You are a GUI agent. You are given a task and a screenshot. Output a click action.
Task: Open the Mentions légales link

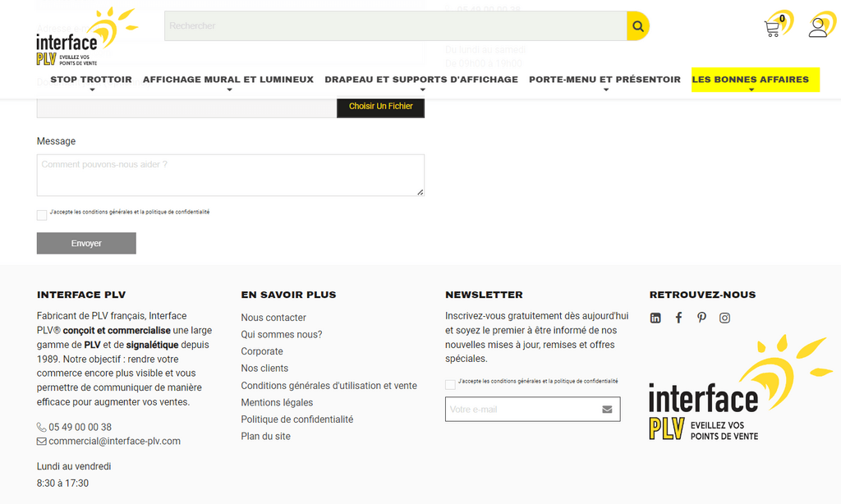tap(277, 402)
